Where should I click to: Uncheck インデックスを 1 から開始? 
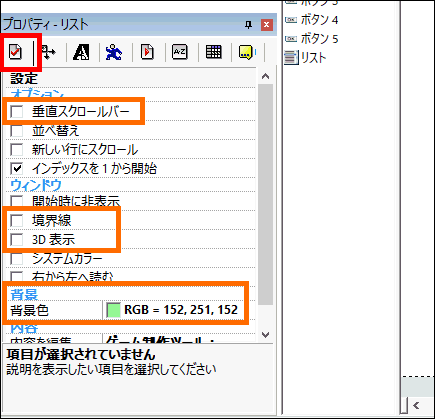coord(17,169)
